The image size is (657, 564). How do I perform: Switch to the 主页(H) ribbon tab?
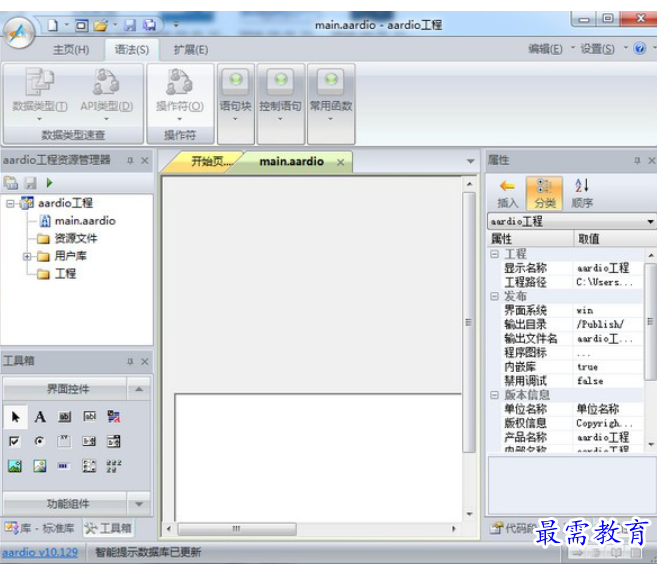coord(71,50)
